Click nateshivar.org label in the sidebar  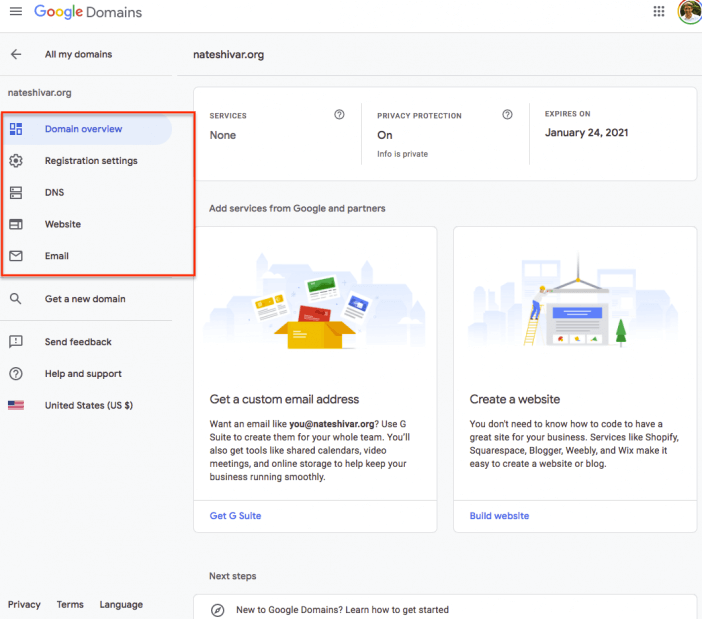[x=39, y=93]
